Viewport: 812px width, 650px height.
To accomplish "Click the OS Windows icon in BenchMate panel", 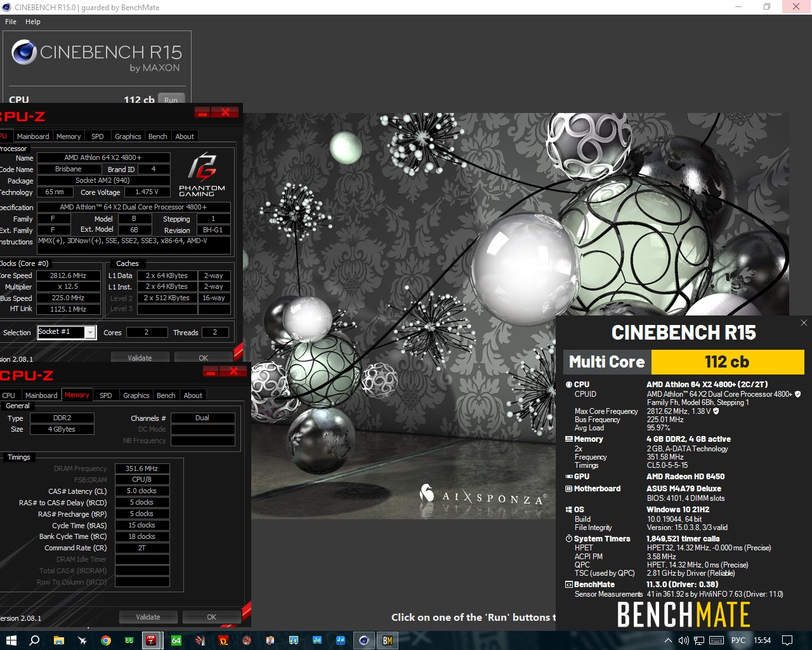I will 569,510.
